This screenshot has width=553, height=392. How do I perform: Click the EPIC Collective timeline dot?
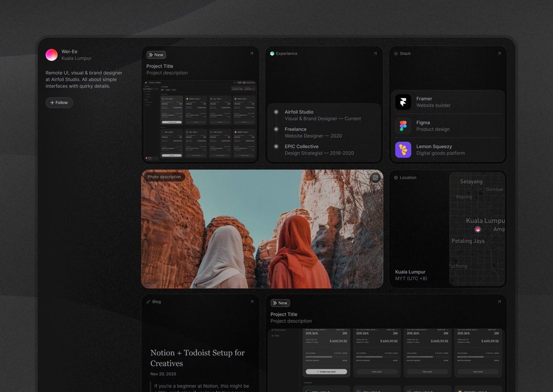point(276,146)
